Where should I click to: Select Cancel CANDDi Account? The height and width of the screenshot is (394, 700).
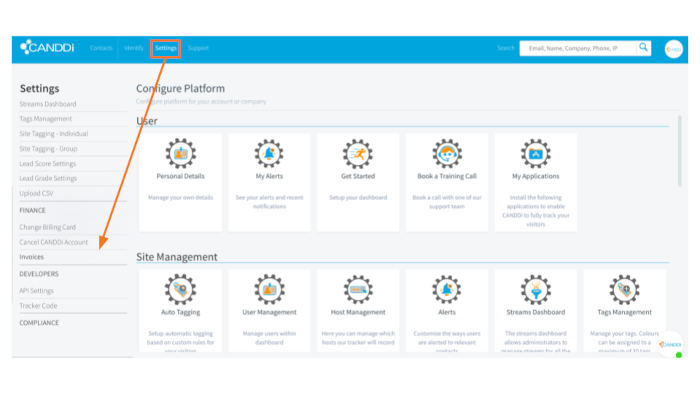pos(54,242)
